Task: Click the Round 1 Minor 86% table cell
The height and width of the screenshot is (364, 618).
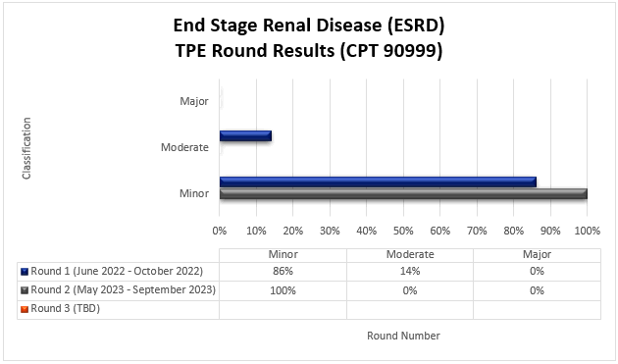Action: 283,272
